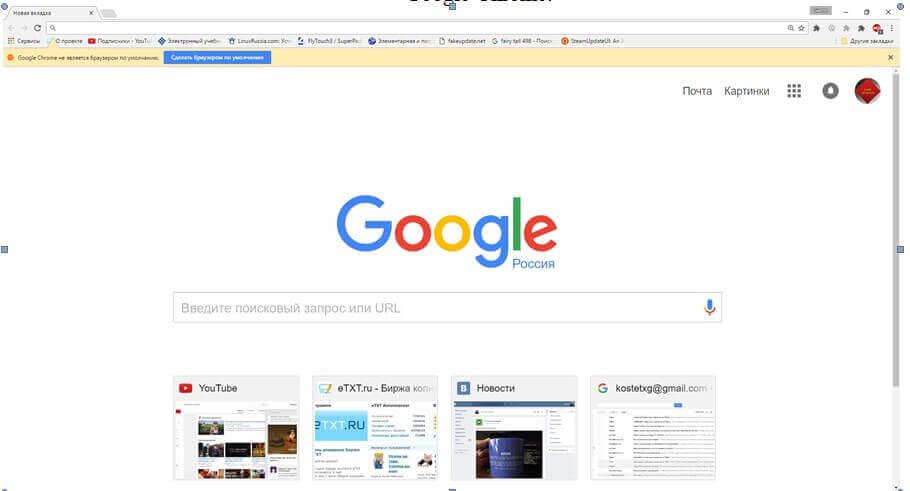Dismiss the default browser notification bar
The height and width of the screenshot is (491, 910).
pos(890,57)
